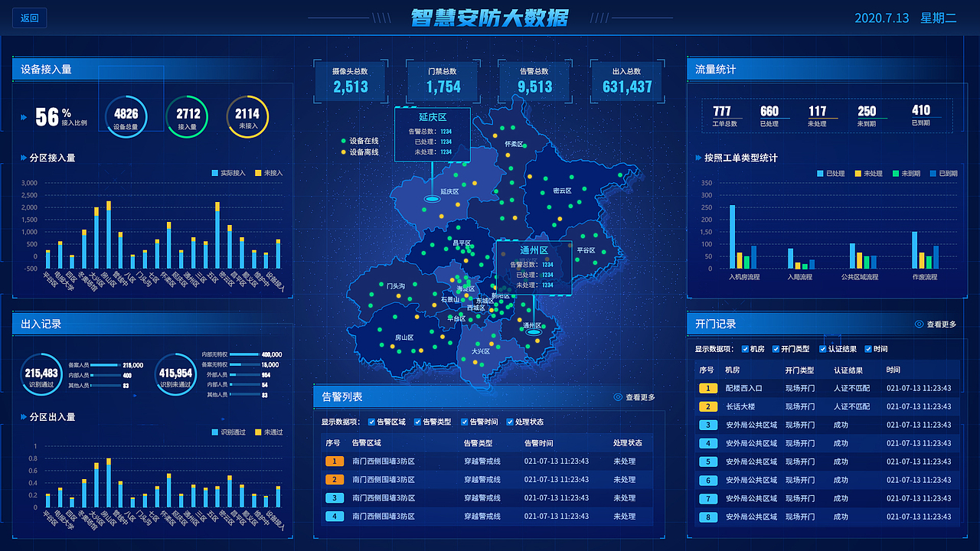The width and height of the screenshot is (980, 551).
Task: Click badge 5 in 开门记录 table
Action: click(x=708, y=461)
